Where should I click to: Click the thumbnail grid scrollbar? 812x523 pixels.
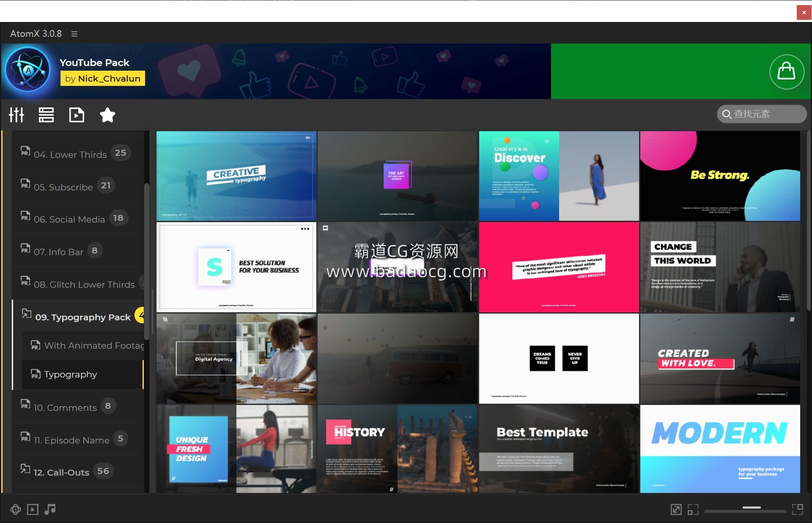[809, 220]
